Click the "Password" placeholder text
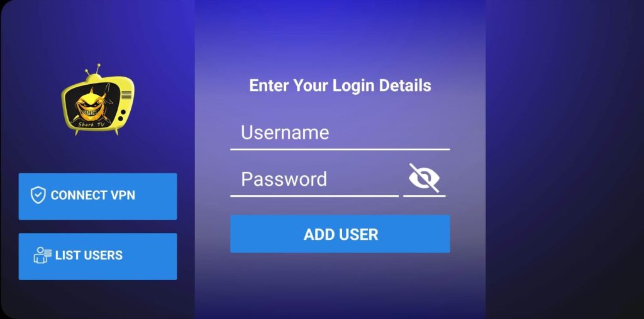This screenshot has width=644, height=319. 284,179
